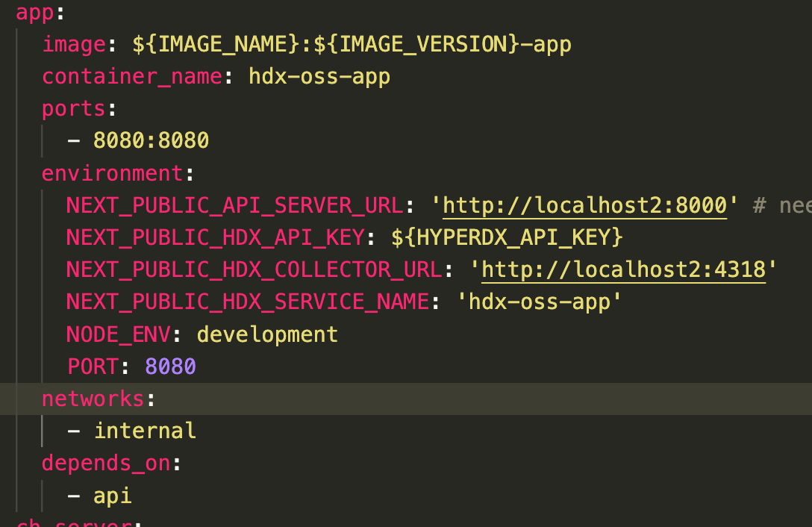Select the ports key

coord(72,108)
